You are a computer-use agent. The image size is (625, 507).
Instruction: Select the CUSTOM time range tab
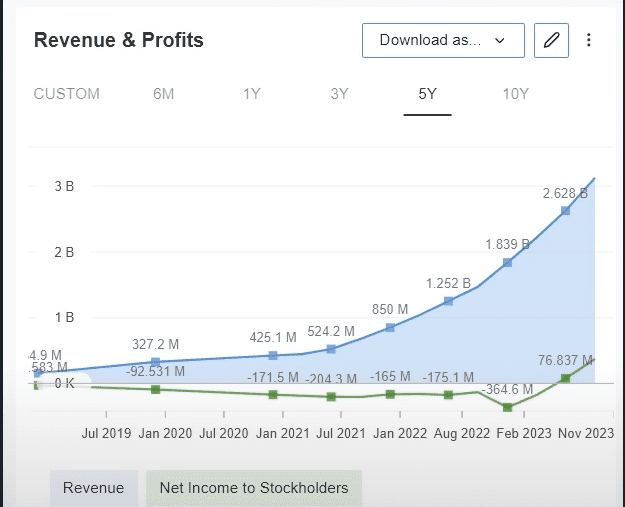click(67, 94)
